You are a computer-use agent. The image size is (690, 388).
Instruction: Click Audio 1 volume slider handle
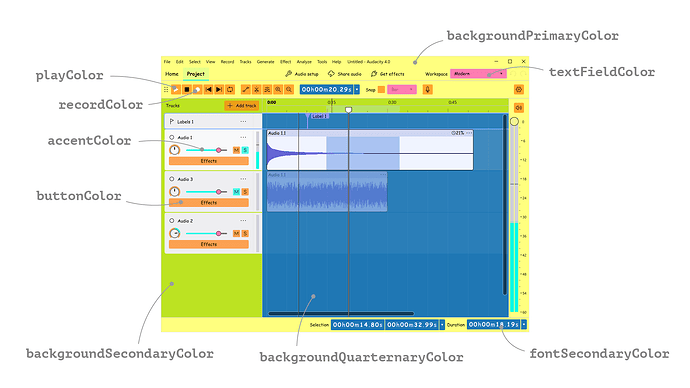(x=218, y=150)
